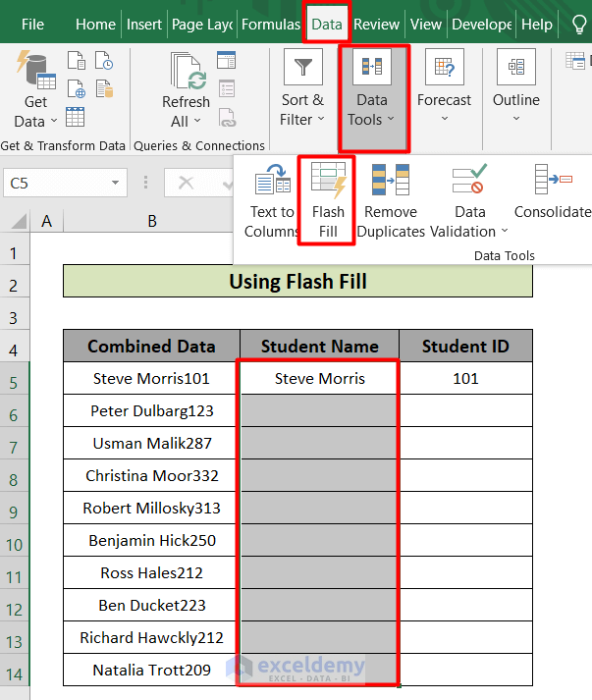Switch to the View tab

tap(426, 25)
